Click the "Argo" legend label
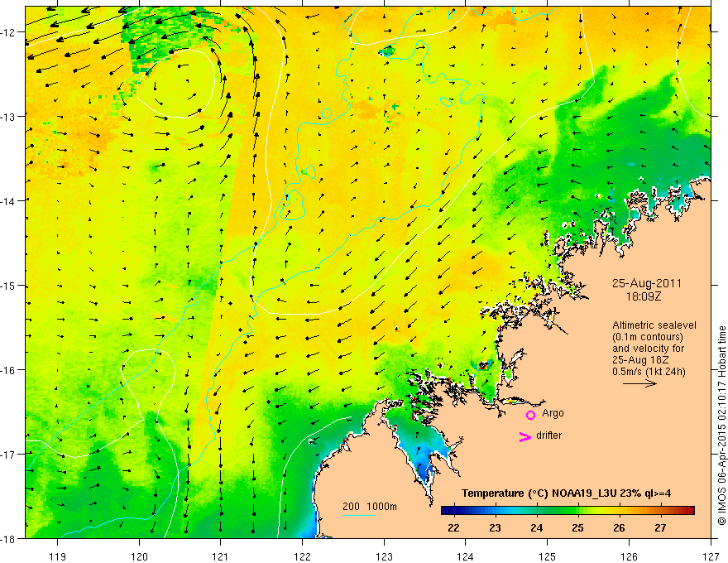 [553, 413]
